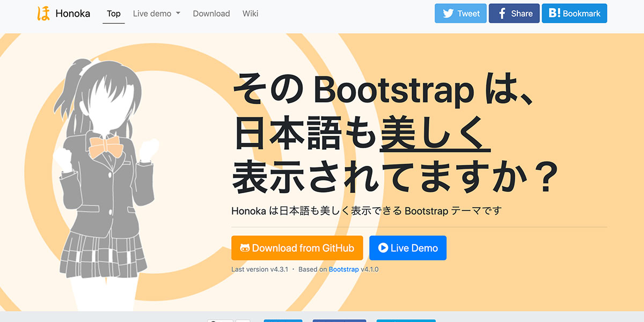The width and height of the screenshot is (644, 322).
Task: Expand the Live demo dropdown menu
Action: tap(156, 13)
